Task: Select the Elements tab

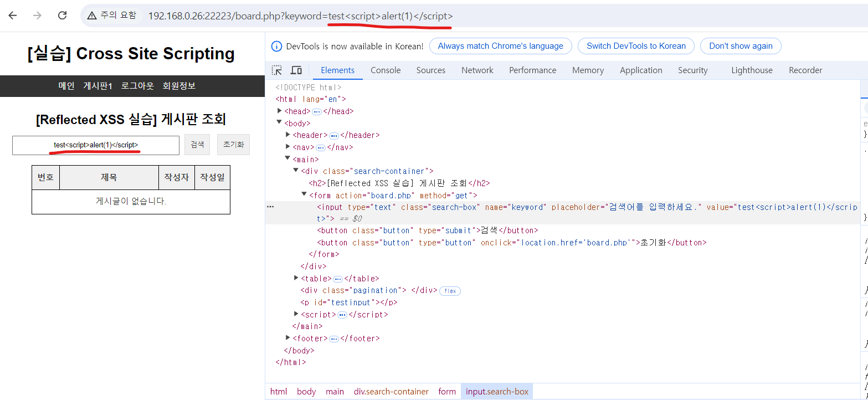Action: point(337,70)
